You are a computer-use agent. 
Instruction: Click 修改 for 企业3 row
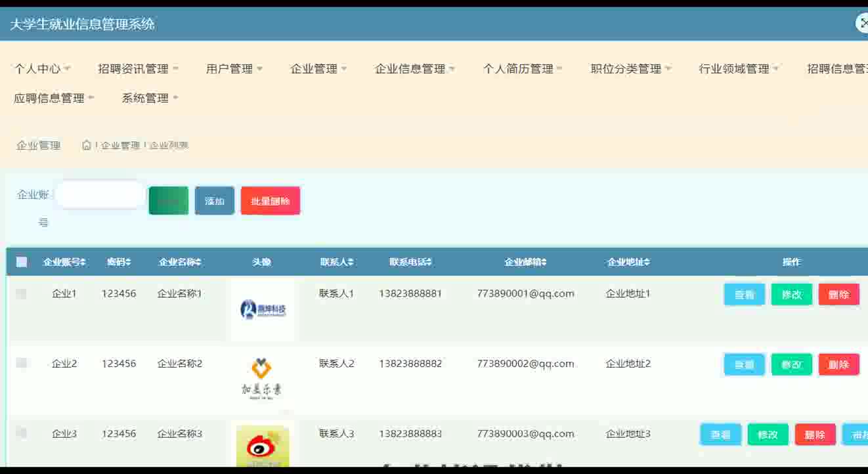[x=768, y=435]
